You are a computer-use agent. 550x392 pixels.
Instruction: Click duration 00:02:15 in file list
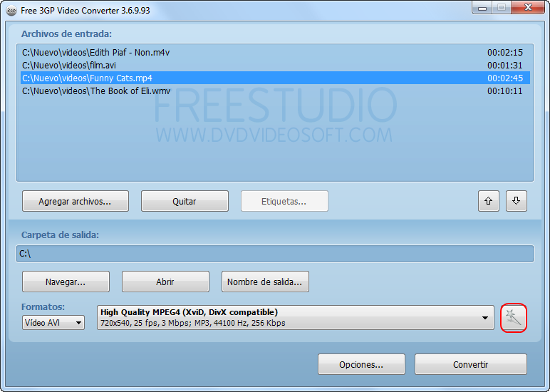[x=504, y=53]
